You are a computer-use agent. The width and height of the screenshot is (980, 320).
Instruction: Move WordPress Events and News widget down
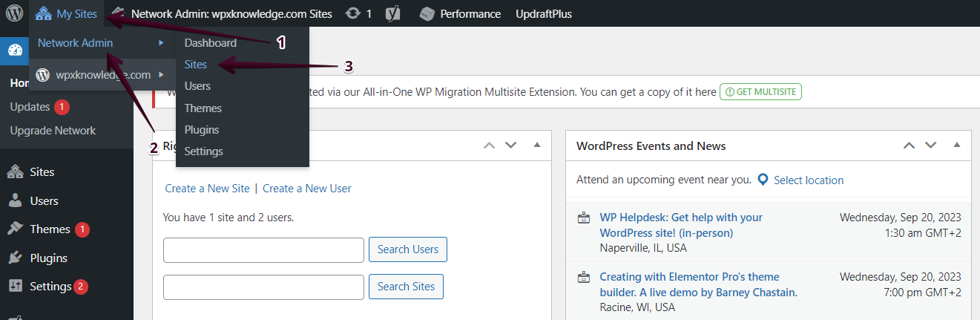click(930, 146)
